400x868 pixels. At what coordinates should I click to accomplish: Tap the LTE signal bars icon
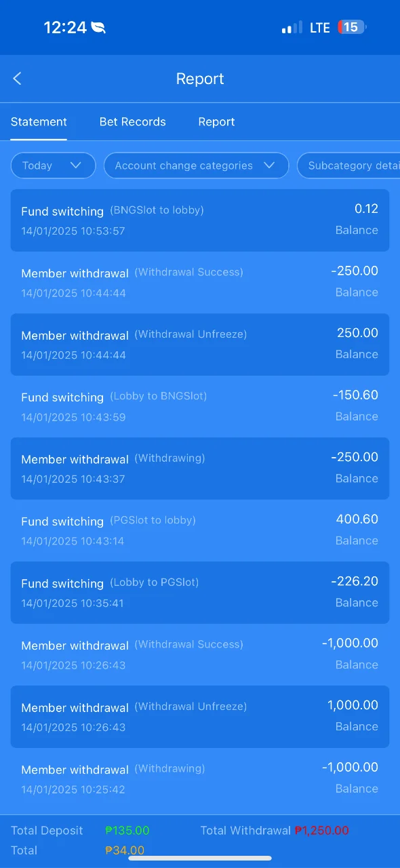pyautogui.click(x=292, y=28)
